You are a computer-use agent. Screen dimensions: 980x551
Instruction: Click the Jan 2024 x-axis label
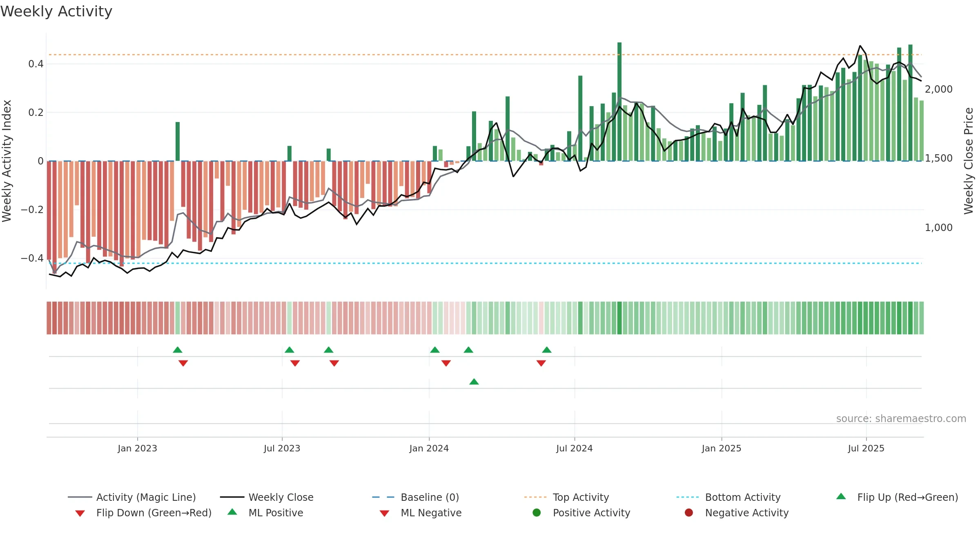429,449
